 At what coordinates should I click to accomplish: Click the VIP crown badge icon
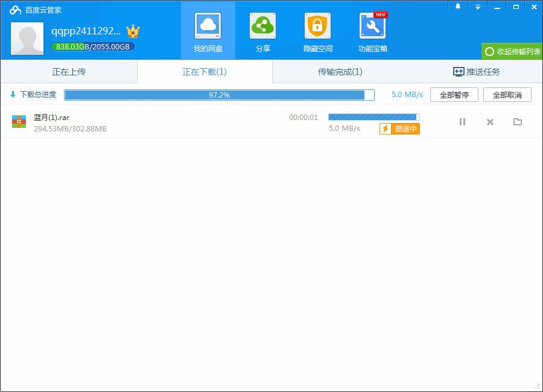tap(133, 31)
